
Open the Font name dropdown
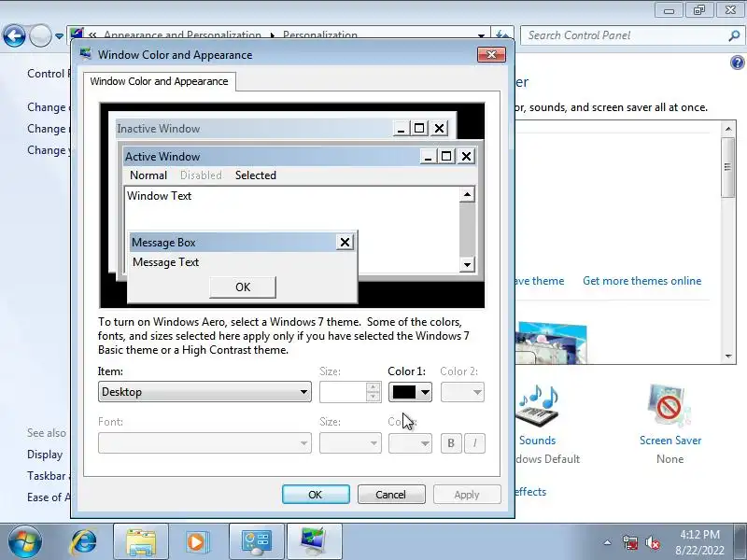tap(204, 443)
